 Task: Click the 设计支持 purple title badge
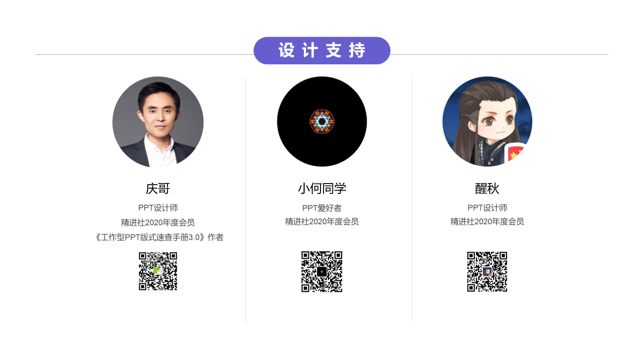click(322, 50)
